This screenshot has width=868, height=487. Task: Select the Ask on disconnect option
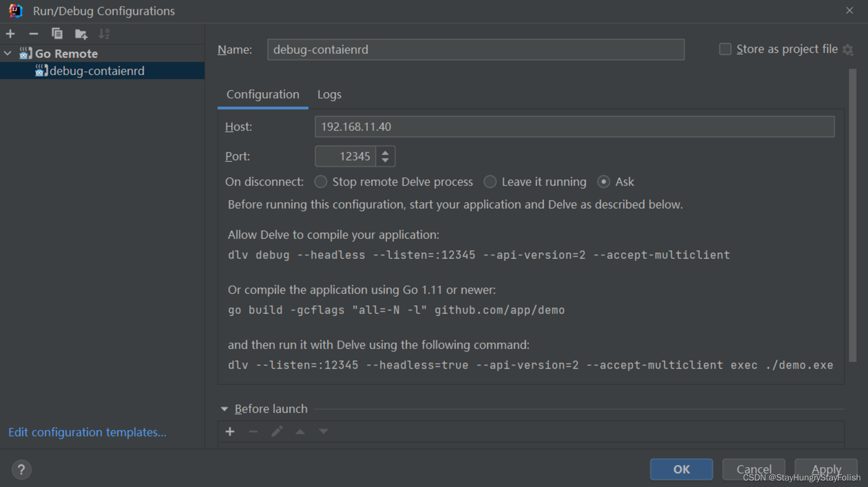click(x=604, y=182)
